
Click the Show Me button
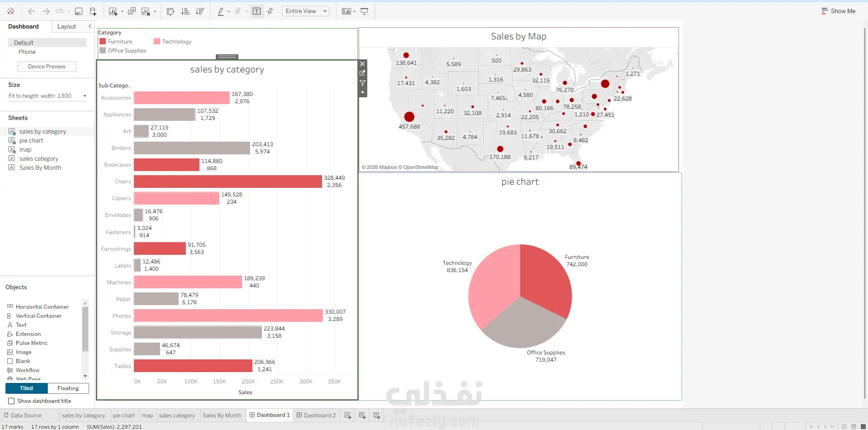(838, 11)
